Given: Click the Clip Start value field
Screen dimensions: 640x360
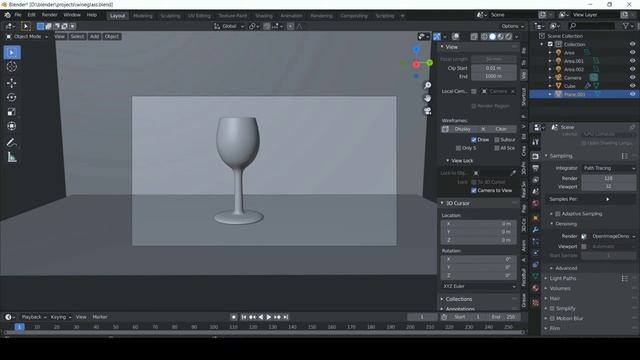Looking at the screenshot, I should pyautogui.click(x=493, y=68).
